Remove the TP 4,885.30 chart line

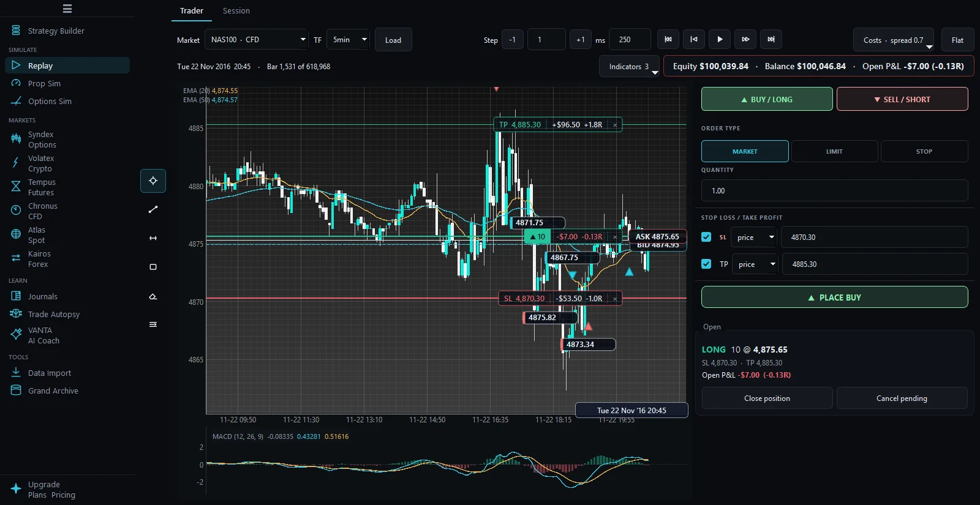pyautogui.click(x=615, y=125)
